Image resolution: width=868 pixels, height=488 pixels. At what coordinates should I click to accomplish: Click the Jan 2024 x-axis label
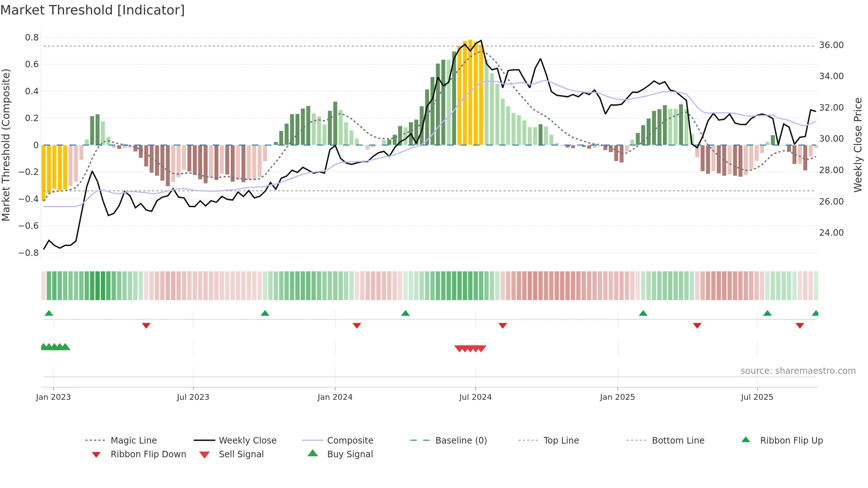(335, 397)
